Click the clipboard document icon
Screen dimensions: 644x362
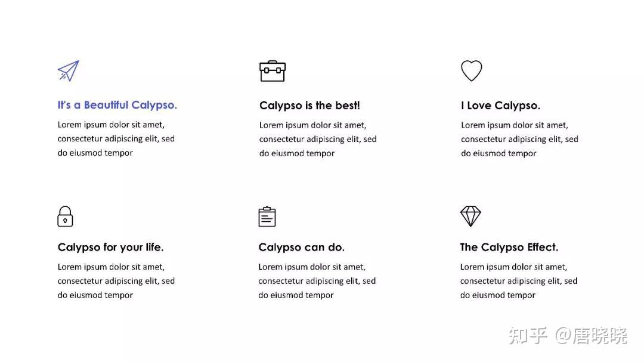click(267, 216)
